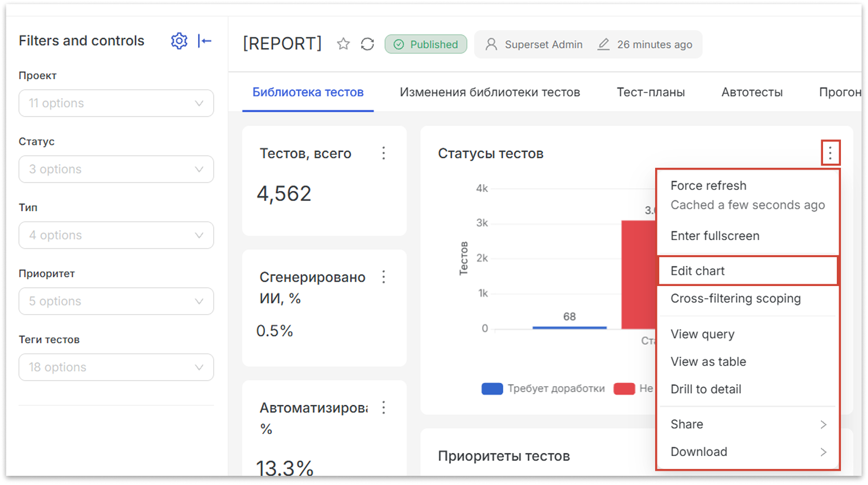Click the Superset Admin user icon
The image size is (868, 485).
[x=491, y=44]
